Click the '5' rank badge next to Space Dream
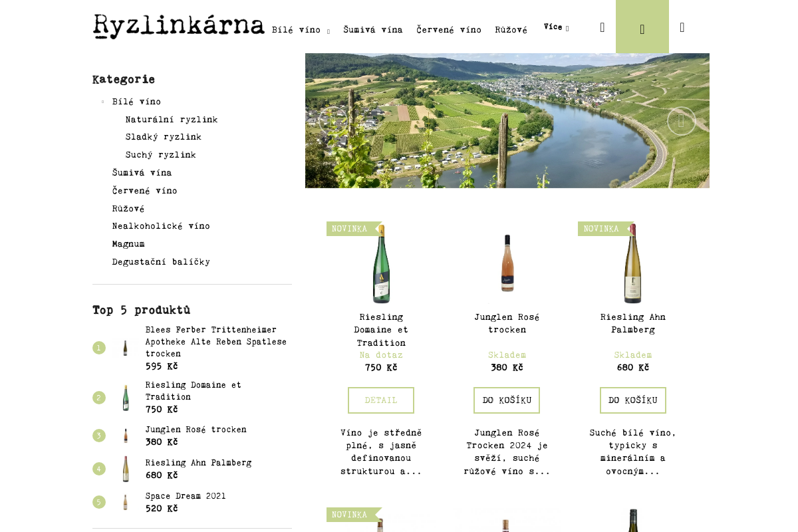This screenshot has height=532, width=798. point(99,502)
